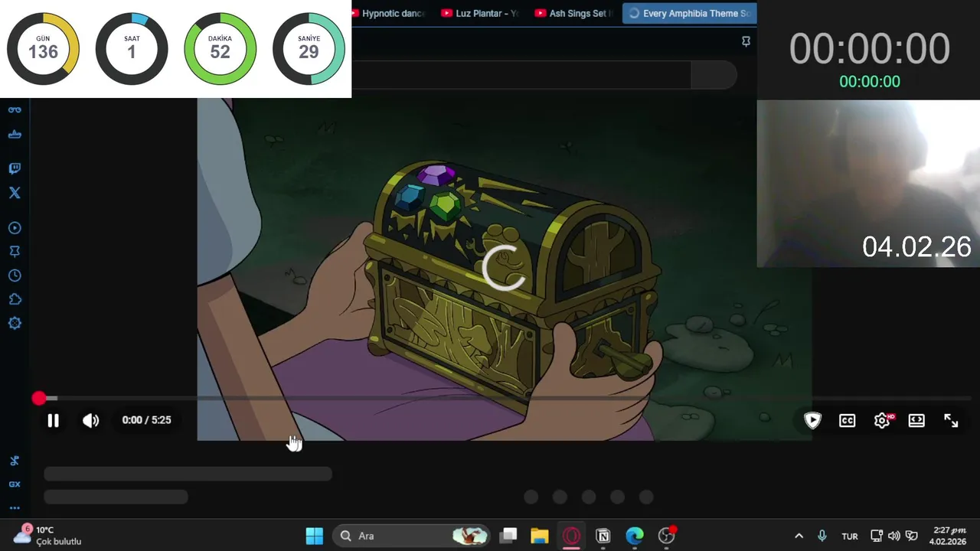Open the pinboards icon in the Opera sidebar
The height and width of the screenshot is (551, 980).
point(15,252)
